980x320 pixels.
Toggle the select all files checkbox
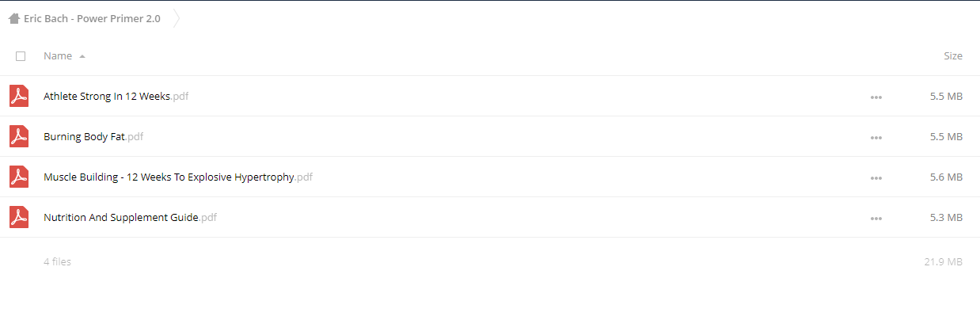pyautogui.click(x=21, y=56)
